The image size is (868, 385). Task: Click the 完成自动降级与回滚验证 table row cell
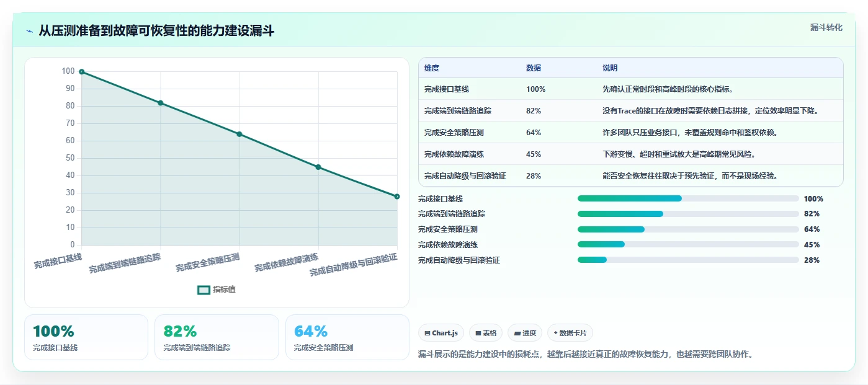click(465, 176)
